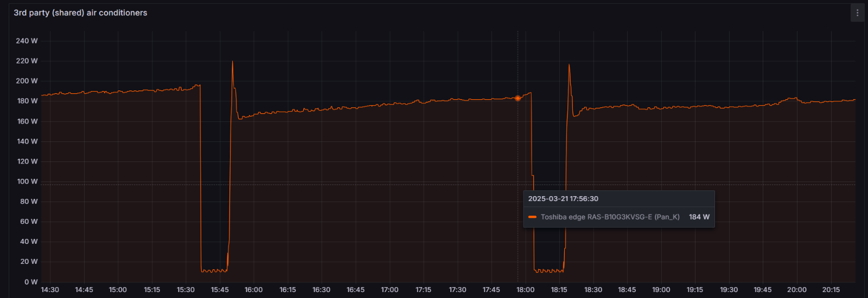868x298 pixels.
Task: Click the '180 W' y-axis label
Action: tap(28, 101)
